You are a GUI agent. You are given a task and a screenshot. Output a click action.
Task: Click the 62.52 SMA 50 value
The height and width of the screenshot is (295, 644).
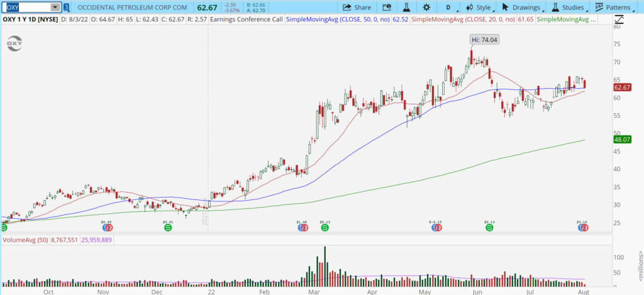click(400, 19)
